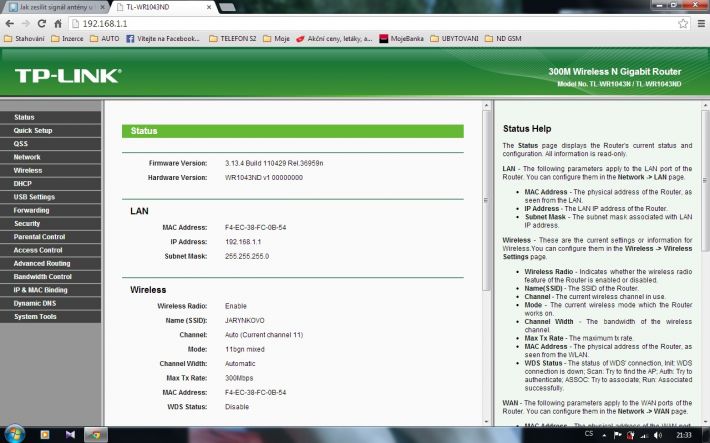Image resolution: width=710 pixels, height=443 pixels.
Task: Open the Moje bookmark folder
Action: click(x=276, y=39)
